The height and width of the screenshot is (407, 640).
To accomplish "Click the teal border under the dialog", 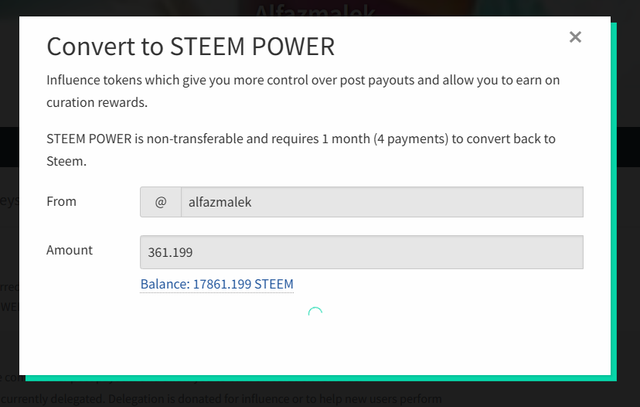I will (x=320, y=378).
